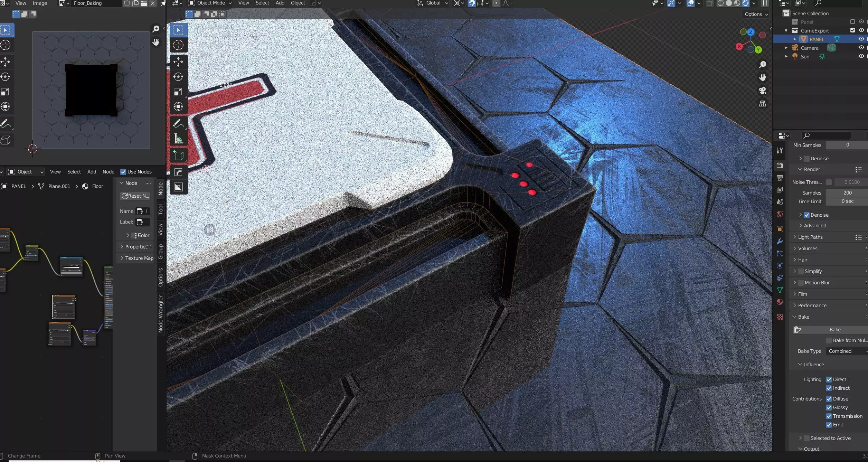Image resolution: width=868 pixels, height=462 pixels.
Task: Select the Rotate tool in 3D viewport
Action: [x=178, y=77]
